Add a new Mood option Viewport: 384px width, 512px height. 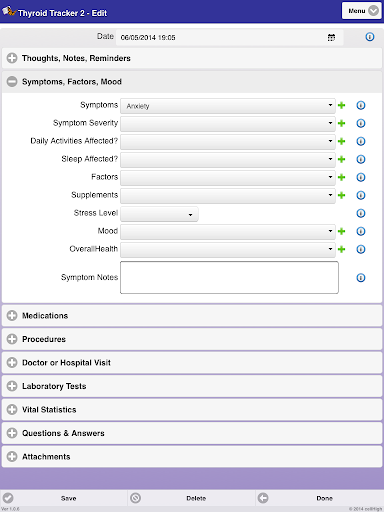point(341,231)
